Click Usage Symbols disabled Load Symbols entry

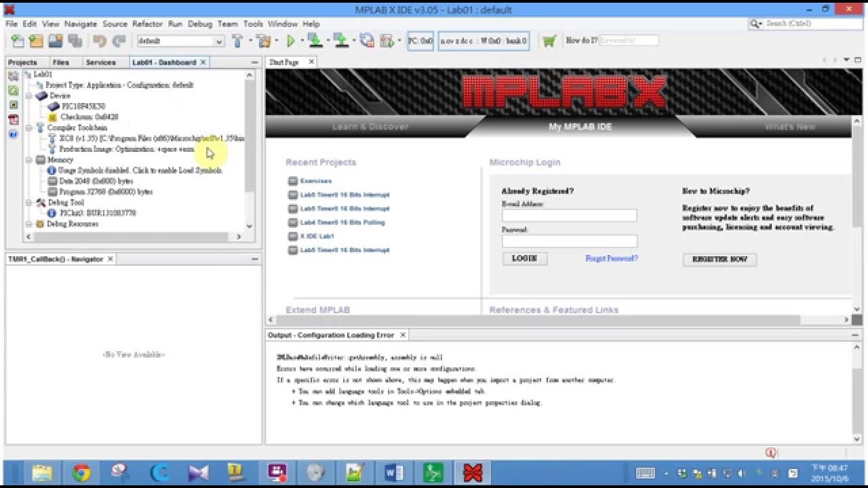134,171
